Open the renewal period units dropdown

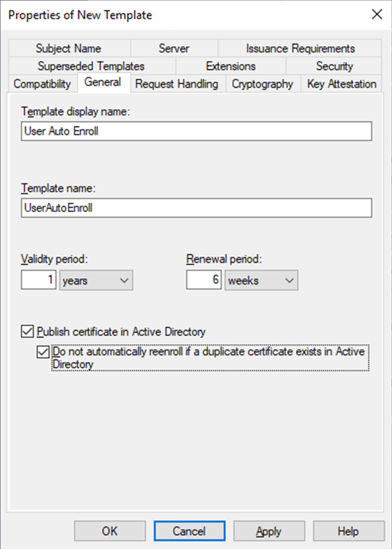(261, 280)
